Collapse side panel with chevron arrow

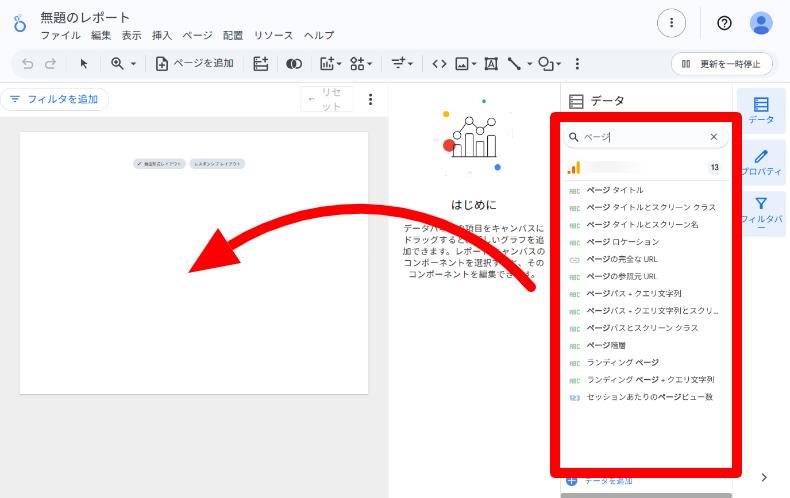coord(764,477)
